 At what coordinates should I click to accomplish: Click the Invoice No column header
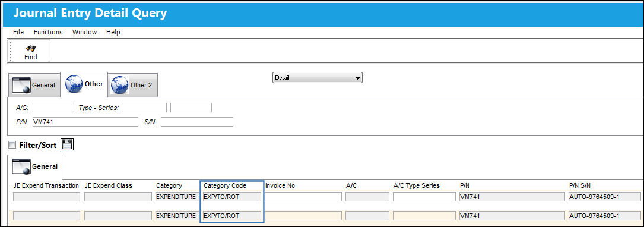coord(280,185)
